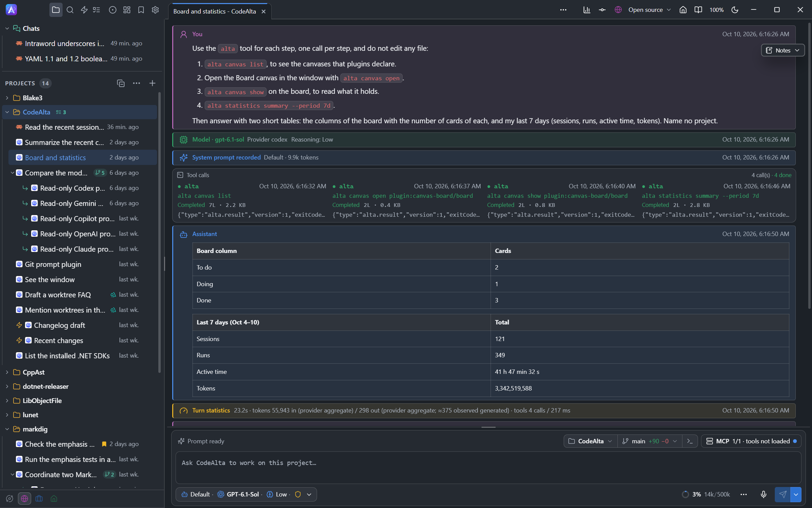Screen dimensions: 812x508
Task: Click the globe icon in bottom-left status bar
Action: coord(24,499)
